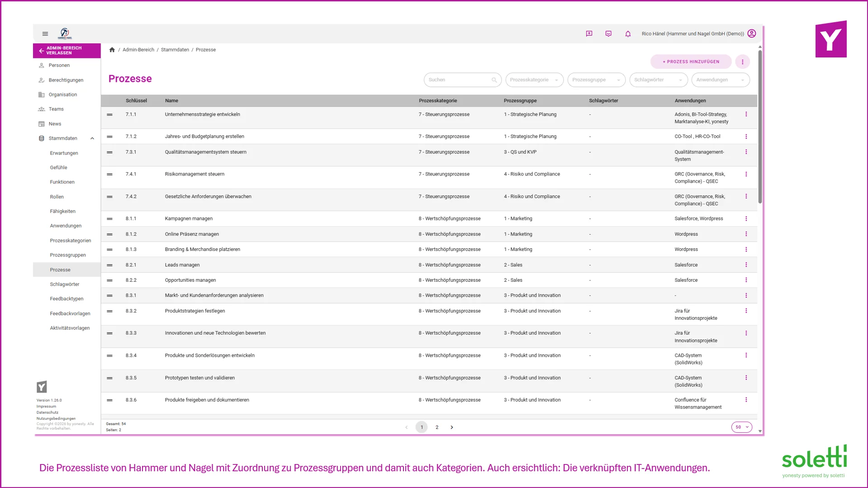Click Admin-Bereich breadcrumb link
Image resolution: width=868 pixels, height=488 pixels.
click(138, 50)
